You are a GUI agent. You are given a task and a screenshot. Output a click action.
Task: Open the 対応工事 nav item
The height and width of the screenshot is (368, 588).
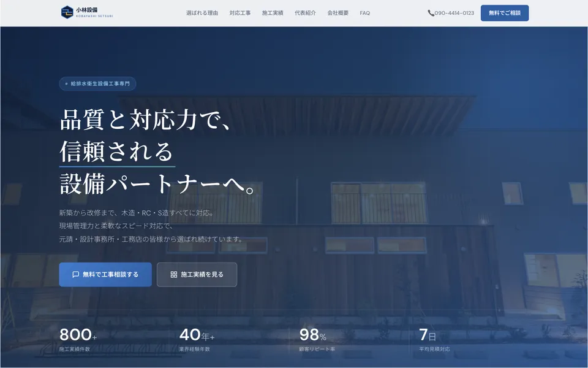coord(240,13)
